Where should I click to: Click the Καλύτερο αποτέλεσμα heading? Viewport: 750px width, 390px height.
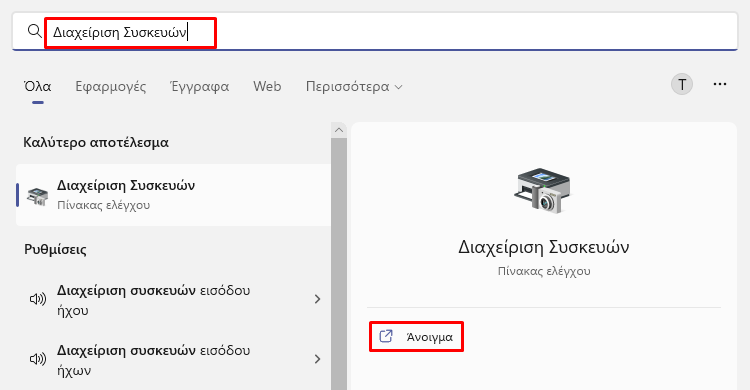point(96,143)
